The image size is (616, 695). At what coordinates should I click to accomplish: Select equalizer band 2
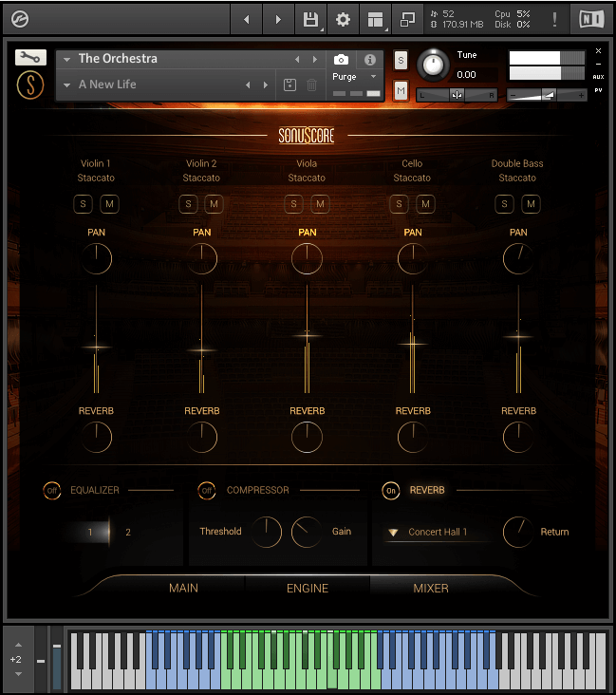[x=128, y=532]
